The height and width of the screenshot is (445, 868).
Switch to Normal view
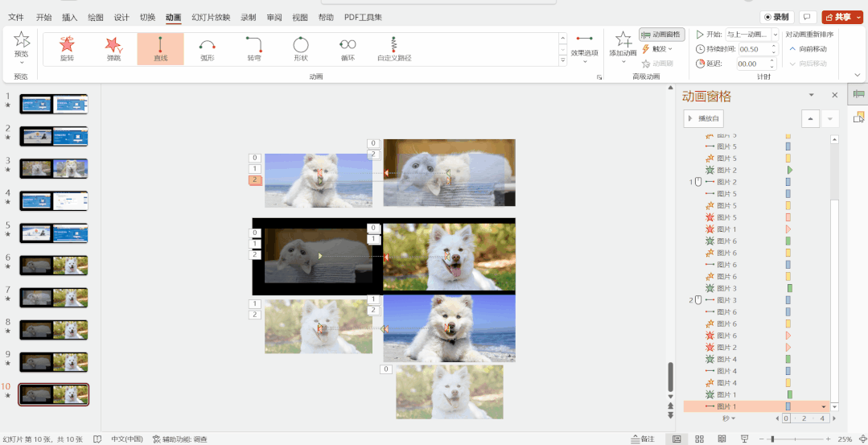(677, 439)
